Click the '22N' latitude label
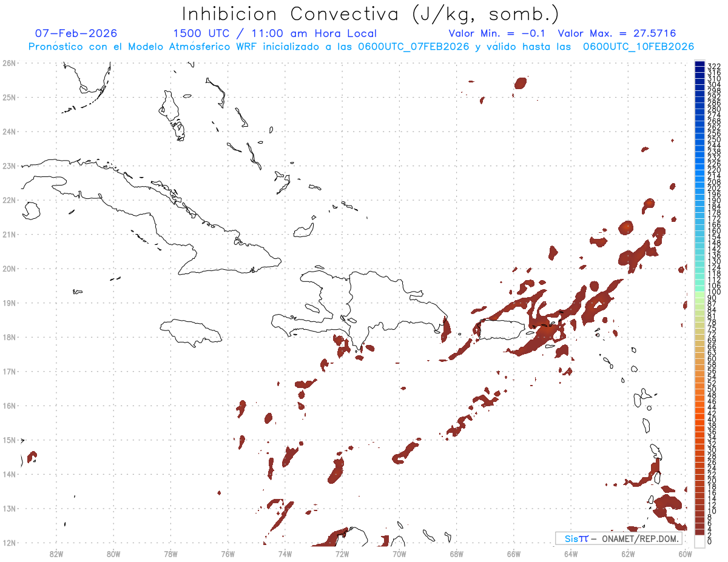Viewport: 728px width, 562px height. click(x=8, y=200)
